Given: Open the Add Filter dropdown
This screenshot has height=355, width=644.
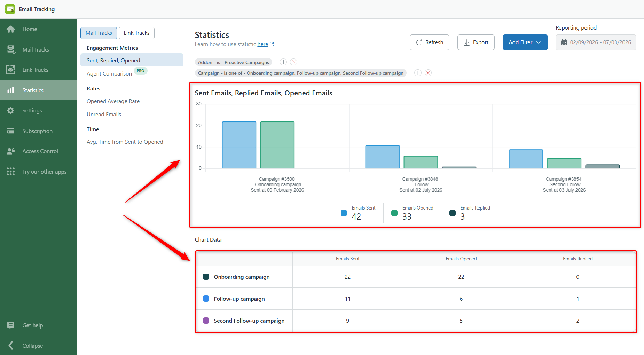Looking at the screenshot, I should pyautogui.click(x=525, y=42).
